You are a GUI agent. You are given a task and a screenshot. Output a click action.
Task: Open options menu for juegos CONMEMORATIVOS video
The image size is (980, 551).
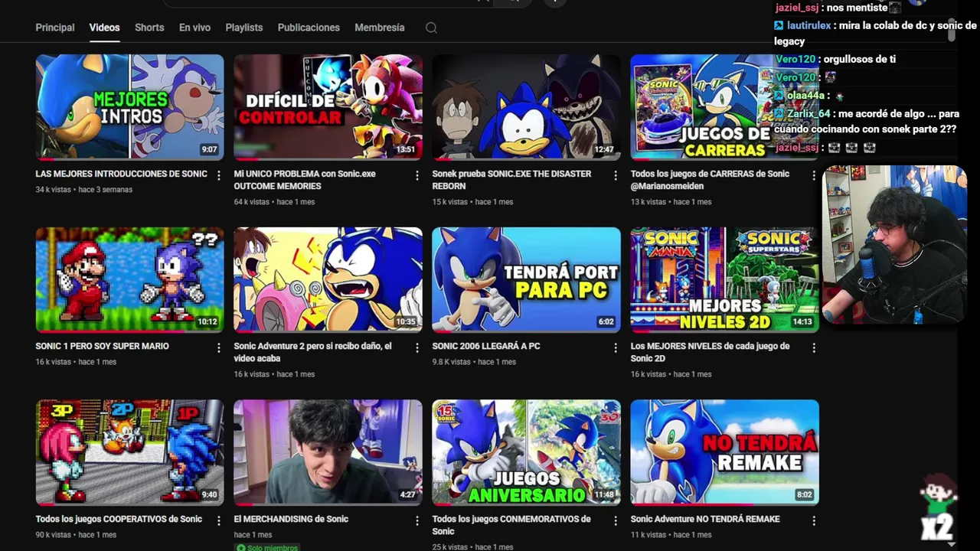[x=616, y=520]
